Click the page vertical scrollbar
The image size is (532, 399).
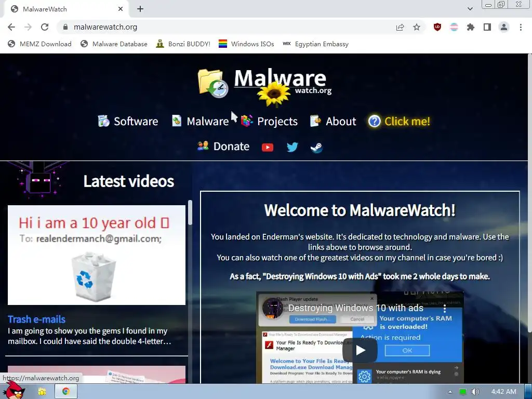click(x=529, y=193)
